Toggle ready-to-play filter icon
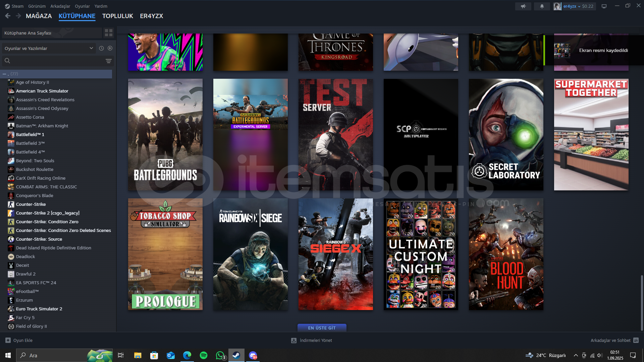Image resolution: width=644 pixels, height=362 pixels. [110, 48]
